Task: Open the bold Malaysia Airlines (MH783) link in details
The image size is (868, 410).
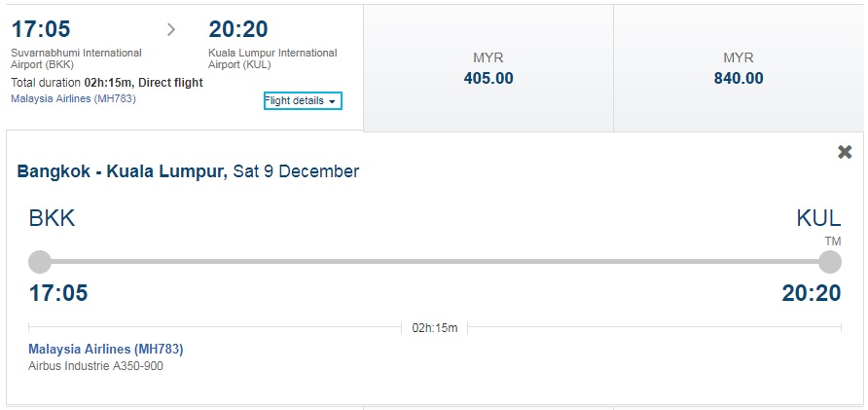Action: pyautogui.click(x=106, y=349)
